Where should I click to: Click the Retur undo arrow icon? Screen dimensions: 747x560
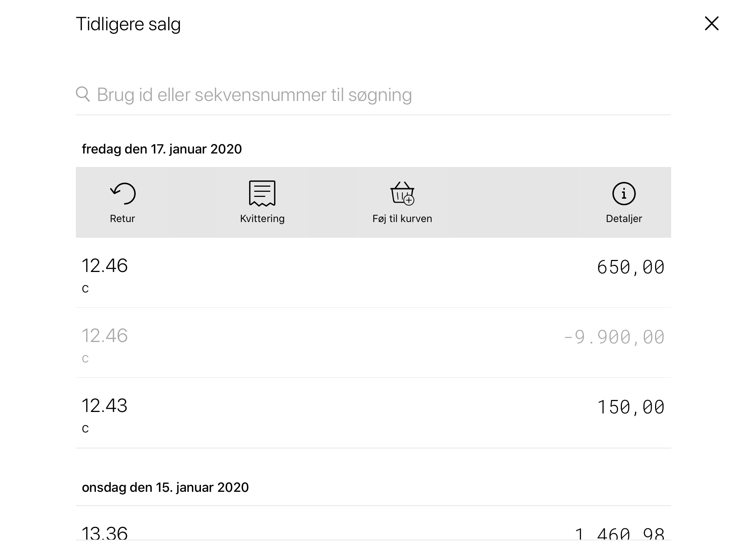[x=123, y=194]
